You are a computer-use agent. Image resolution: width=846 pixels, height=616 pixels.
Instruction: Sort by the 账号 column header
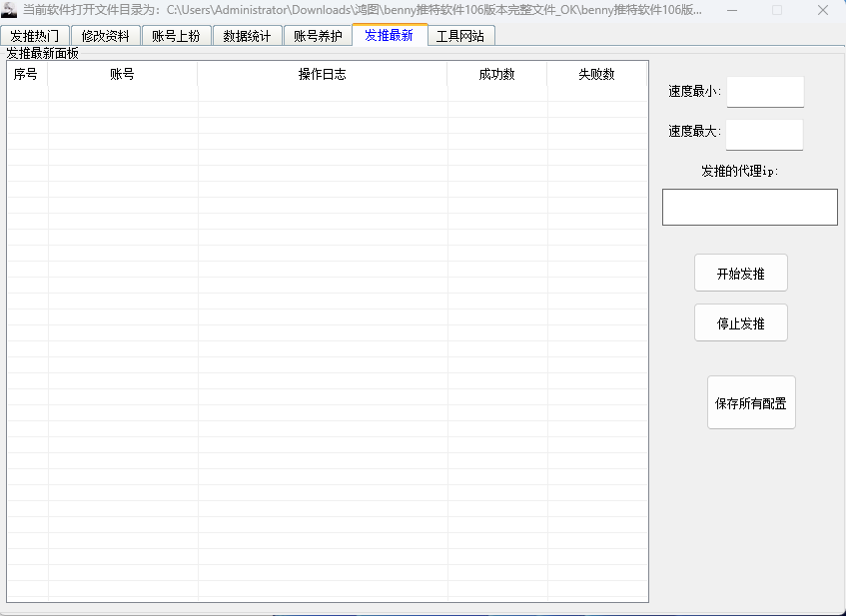point(123,74)
